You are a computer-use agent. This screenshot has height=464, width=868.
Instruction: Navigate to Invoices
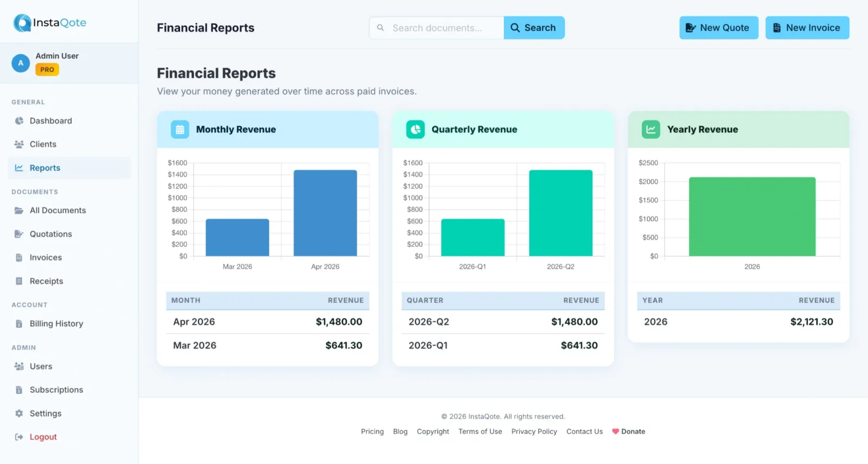tap(46, 258)
